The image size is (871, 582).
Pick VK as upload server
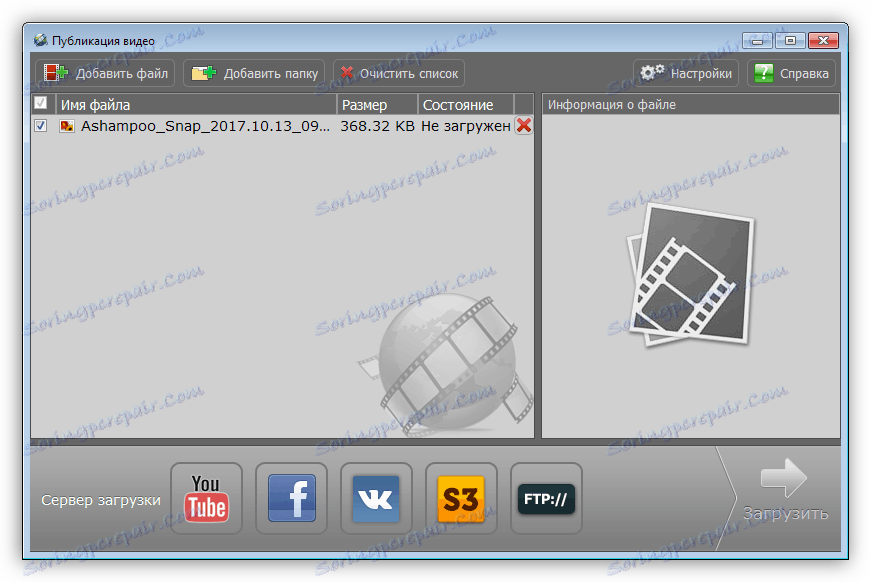376,498
